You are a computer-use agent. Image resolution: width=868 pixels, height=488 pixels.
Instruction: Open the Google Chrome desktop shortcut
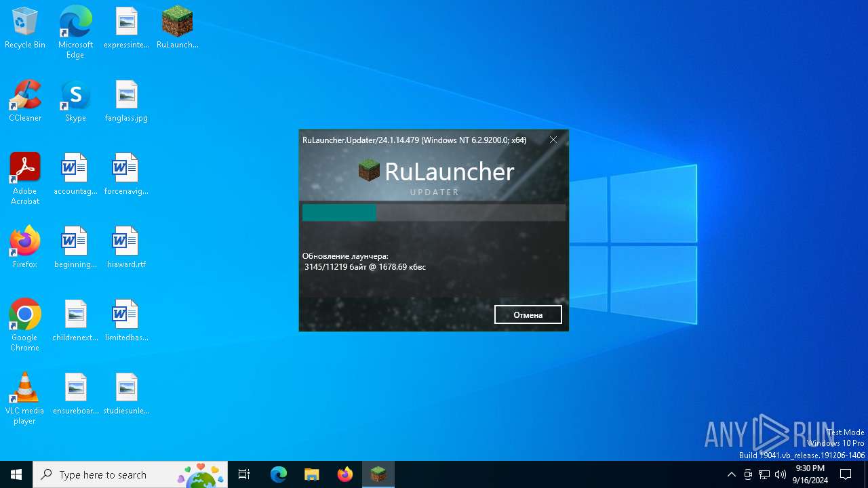[x=25, y=325]
